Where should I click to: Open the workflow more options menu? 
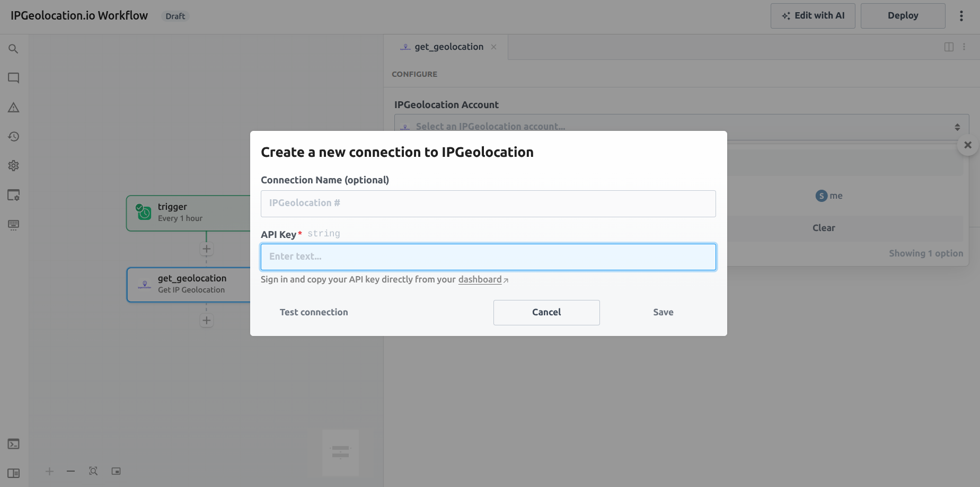tap(961, 16)
